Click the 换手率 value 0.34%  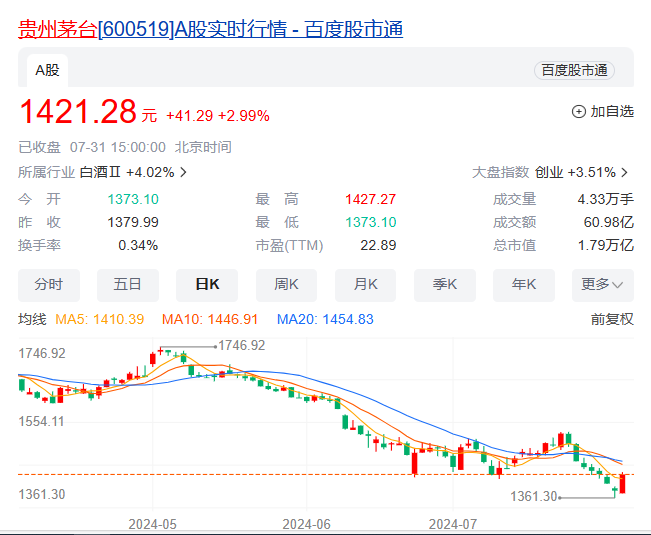(x=138, y=245)
